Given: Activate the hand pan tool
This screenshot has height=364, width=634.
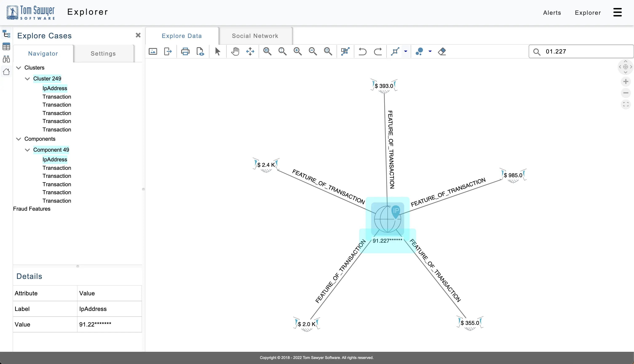Looking at the screenshot, I should (x=235, y=51).
